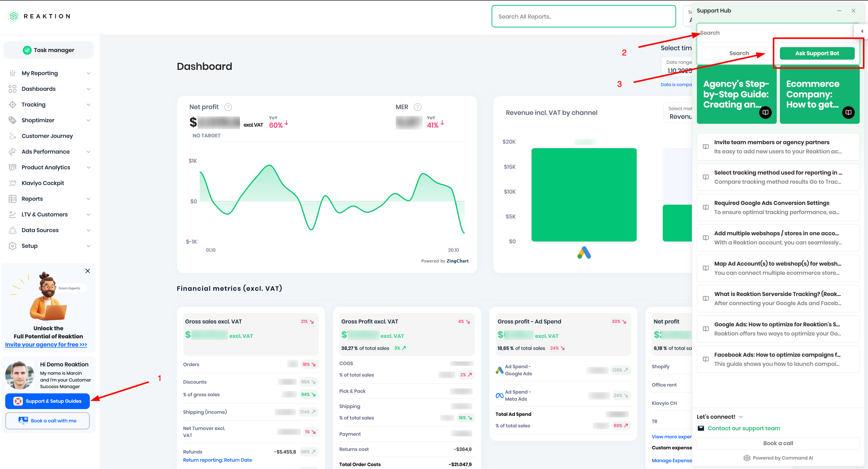Click the Ask Support Bot button
The image size is (868, 469).
(x=817, y=53)
